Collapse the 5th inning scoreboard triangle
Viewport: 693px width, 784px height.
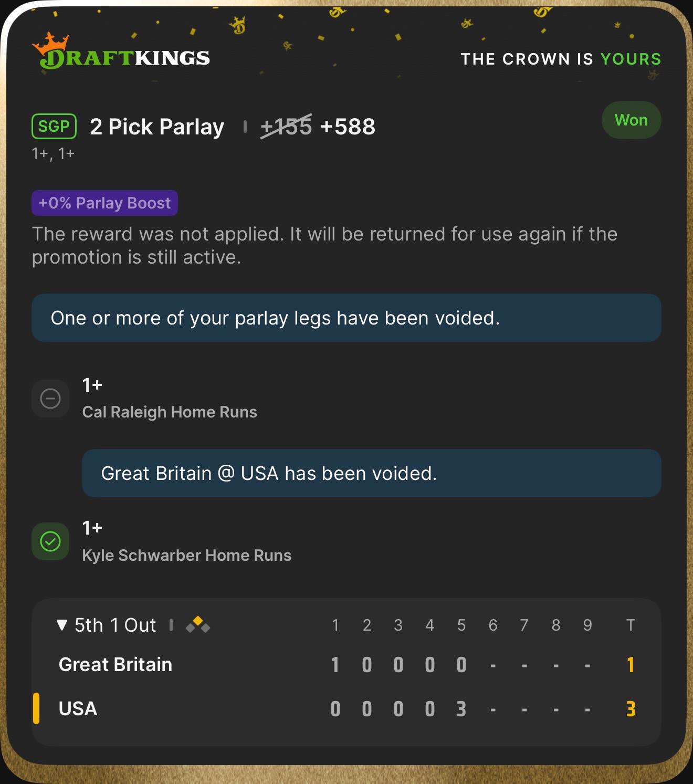tap(62, 625)
